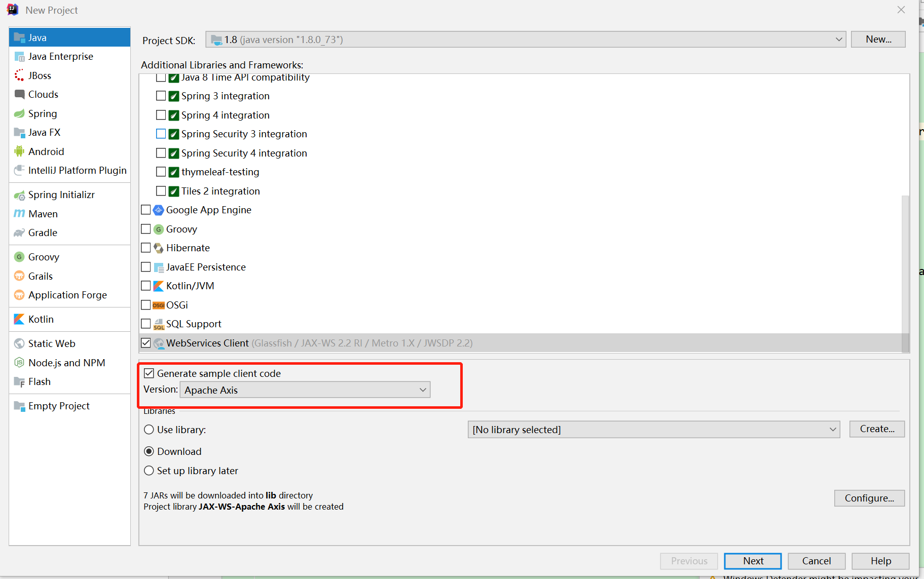Viewport: 924px width, 579px height.
Task: Click the JavaEE Persistence framework icon
Action: 159,267
